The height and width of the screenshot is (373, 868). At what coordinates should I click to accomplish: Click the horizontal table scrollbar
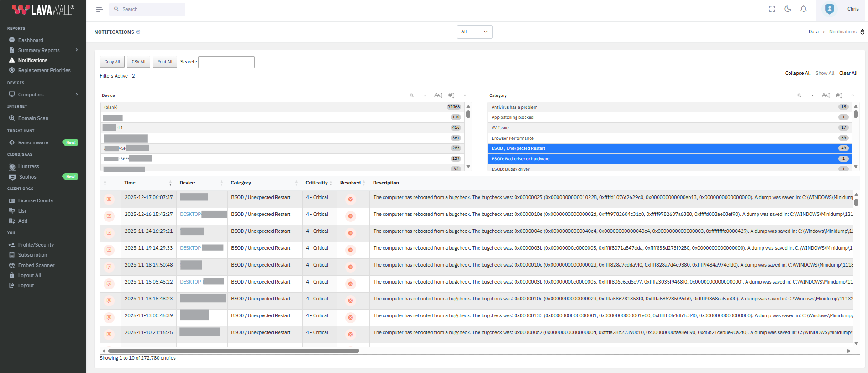coord(233,351)
